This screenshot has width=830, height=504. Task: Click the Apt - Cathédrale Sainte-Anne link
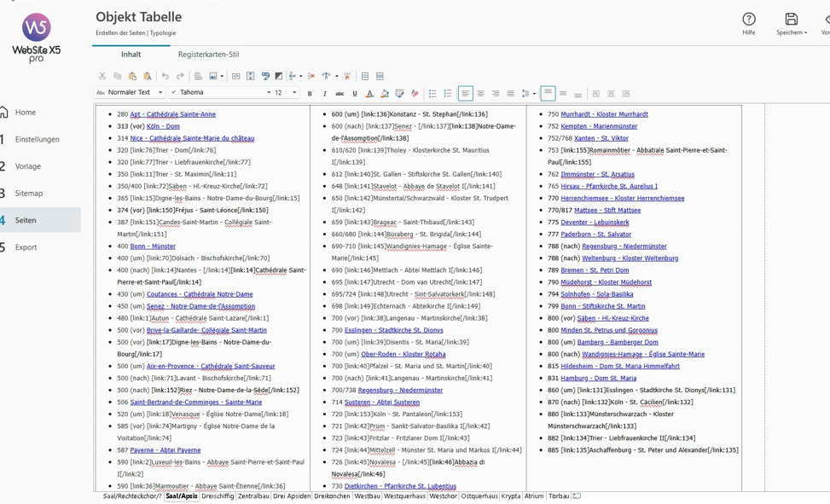click(172, 114)
